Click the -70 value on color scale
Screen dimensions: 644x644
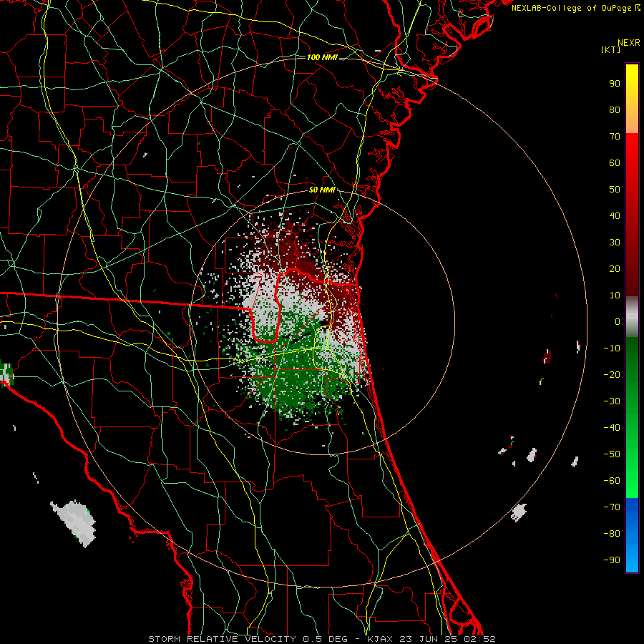(x=612, y=507)
